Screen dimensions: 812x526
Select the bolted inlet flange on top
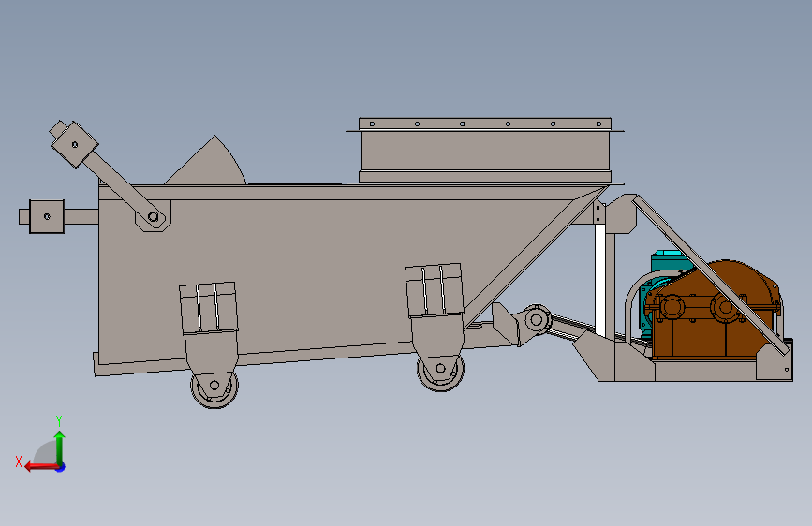[485, 124]
